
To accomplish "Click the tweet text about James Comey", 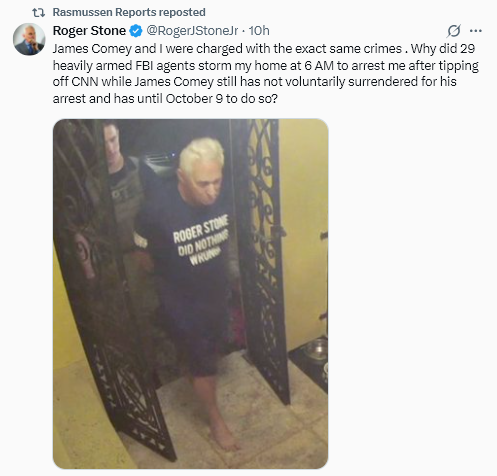I will coord(266,73).
